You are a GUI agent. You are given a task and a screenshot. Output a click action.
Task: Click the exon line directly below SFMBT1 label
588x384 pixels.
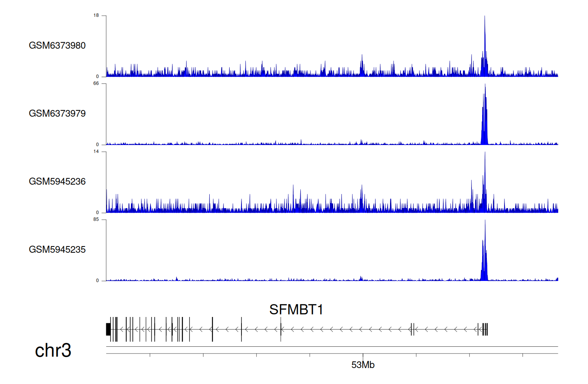click(x=281, y=329)
